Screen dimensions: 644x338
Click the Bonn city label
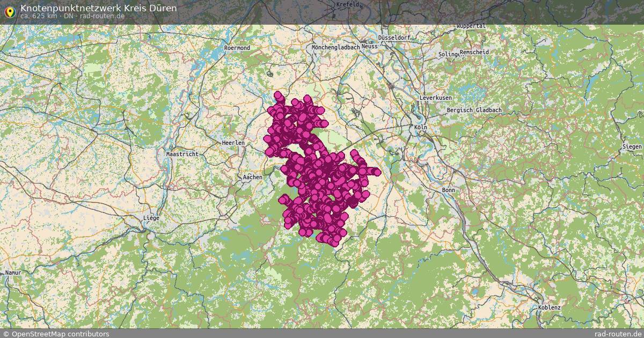click(448, 190)
